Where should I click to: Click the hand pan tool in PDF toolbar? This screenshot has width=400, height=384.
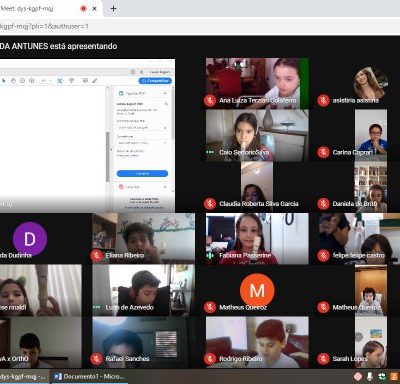13,81
